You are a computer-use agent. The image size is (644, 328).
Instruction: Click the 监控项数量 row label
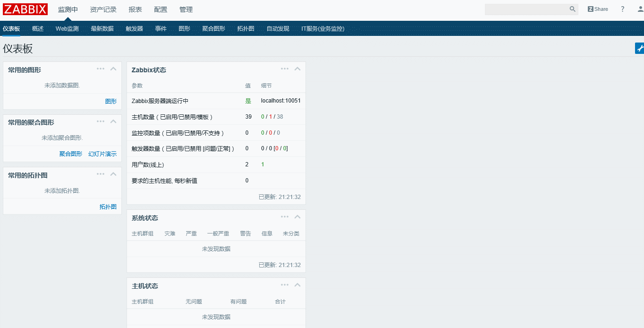[x=178, y=133]
